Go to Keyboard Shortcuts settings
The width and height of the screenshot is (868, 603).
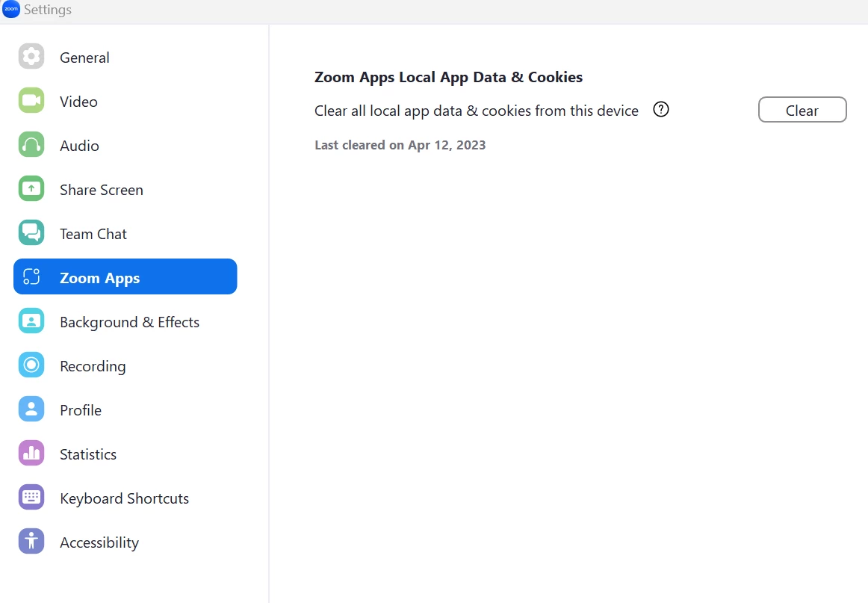click(124, 498)
